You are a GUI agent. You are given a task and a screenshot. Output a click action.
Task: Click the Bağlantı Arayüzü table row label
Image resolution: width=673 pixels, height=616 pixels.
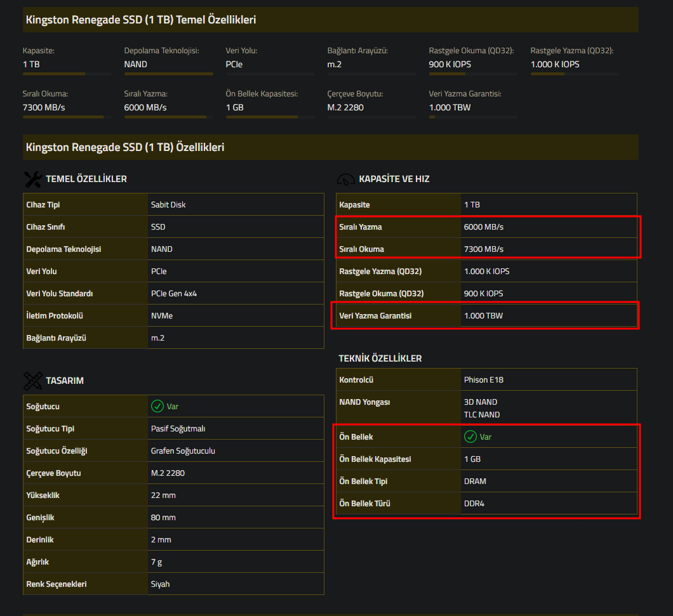pyautogui.click(x=57, y=338)
